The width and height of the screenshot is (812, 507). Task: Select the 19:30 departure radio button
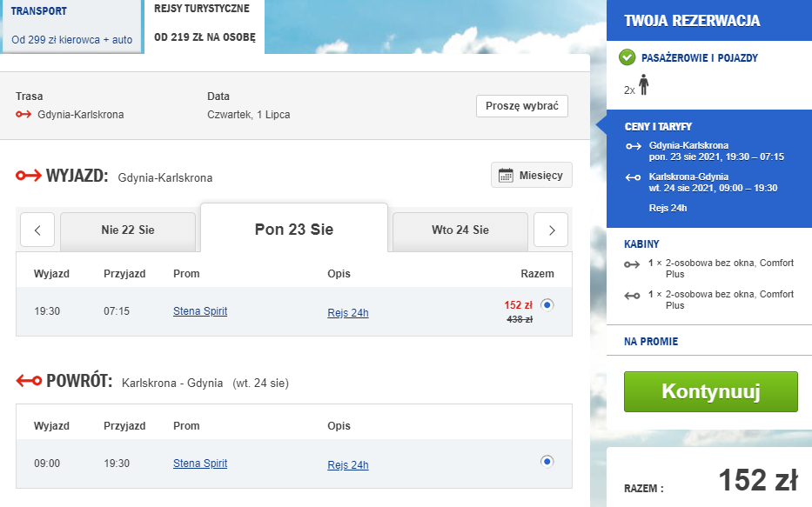(x=547, y=304)
